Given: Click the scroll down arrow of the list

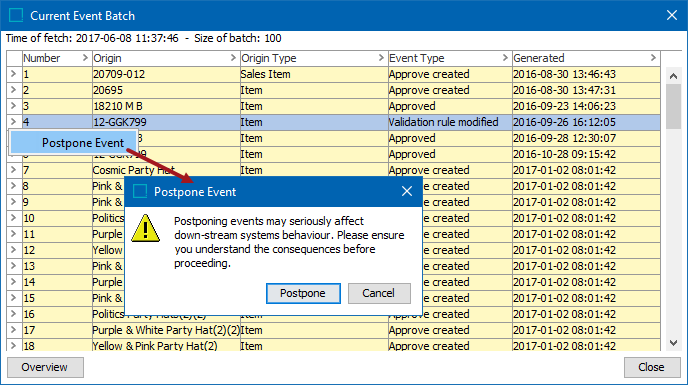Looking at the screenshot, I should coord(674,343).
